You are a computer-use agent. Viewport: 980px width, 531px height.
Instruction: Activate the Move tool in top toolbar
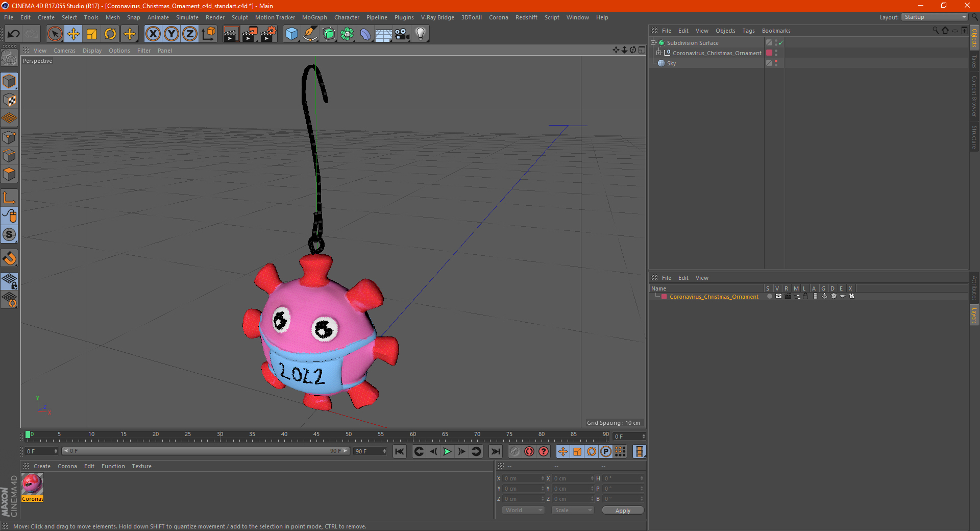point(73,34)
